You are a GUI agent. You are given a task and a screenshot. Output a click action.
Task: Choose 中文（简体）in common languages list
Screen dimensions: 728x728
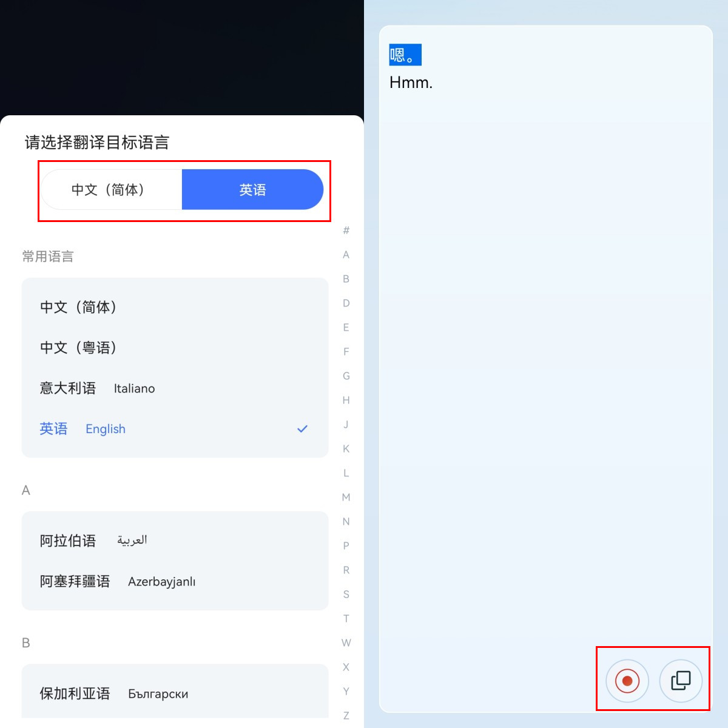pos(175,307)
